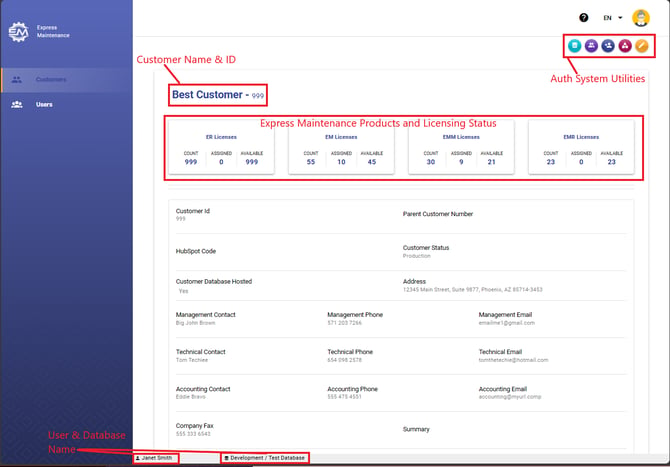The height and width of the screenshot is (467, 670).
Task: Click the Company Fax number value
Action: (x=193, y=434)
